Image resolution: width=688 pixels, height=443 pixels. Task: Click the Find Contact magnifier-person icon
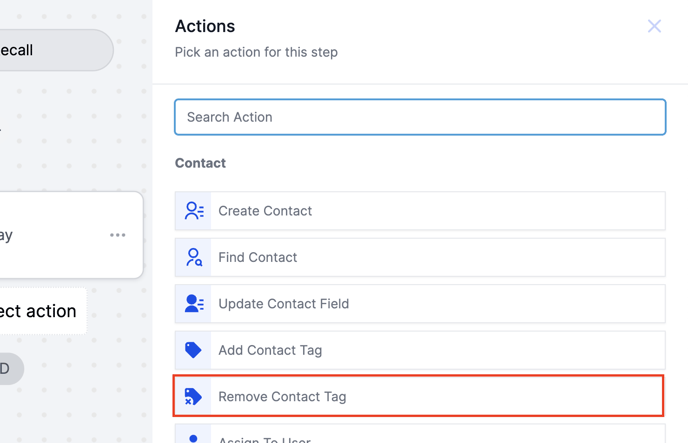(194, 258)
